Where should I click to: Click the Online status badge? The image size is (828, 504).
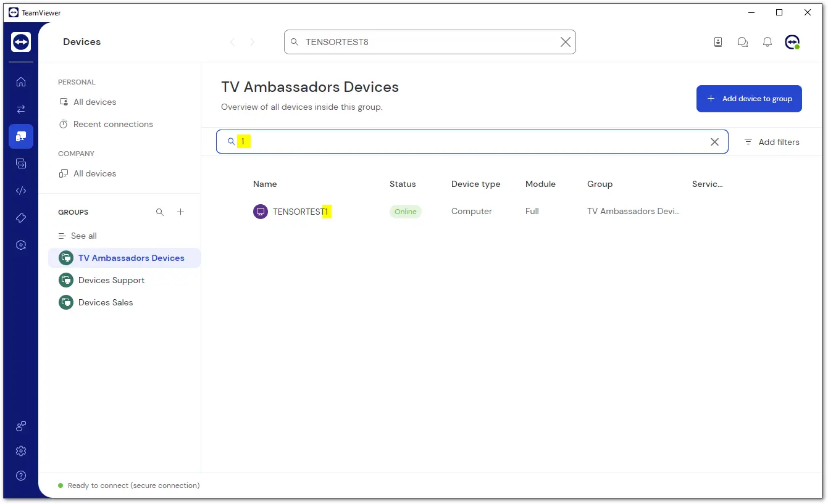406,212
